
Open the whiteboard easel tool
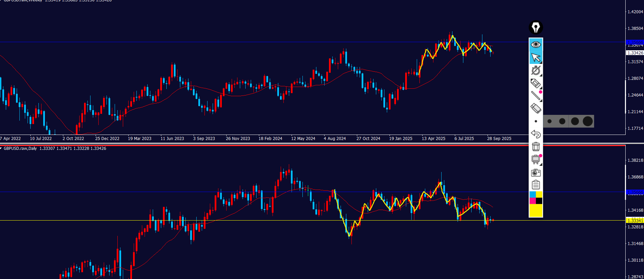tap(535, 159)
